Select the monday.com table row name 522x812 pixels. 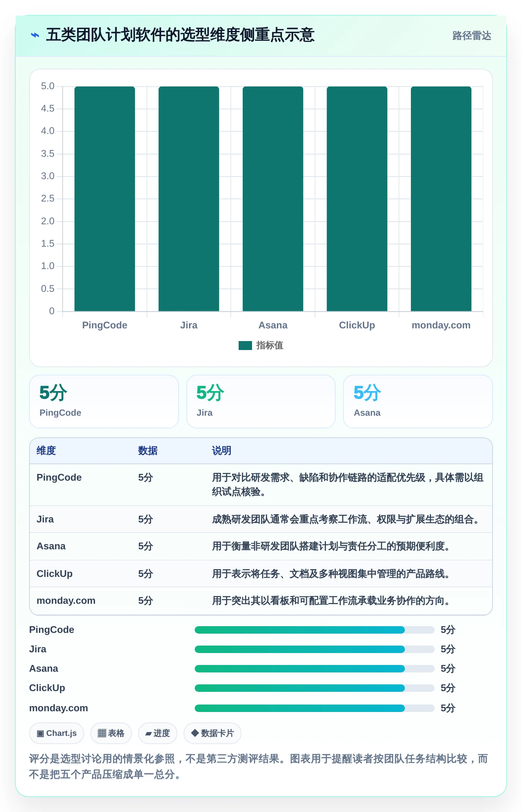pos(66,601)
